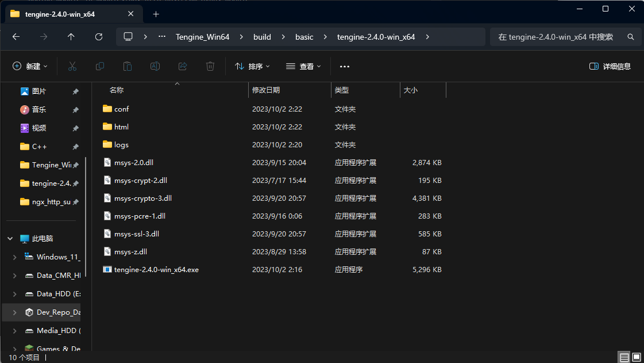Viewport: 644px width, 363px height.
Task: Click the copy icon in toolbar
Action: click(x=100, y=66)
